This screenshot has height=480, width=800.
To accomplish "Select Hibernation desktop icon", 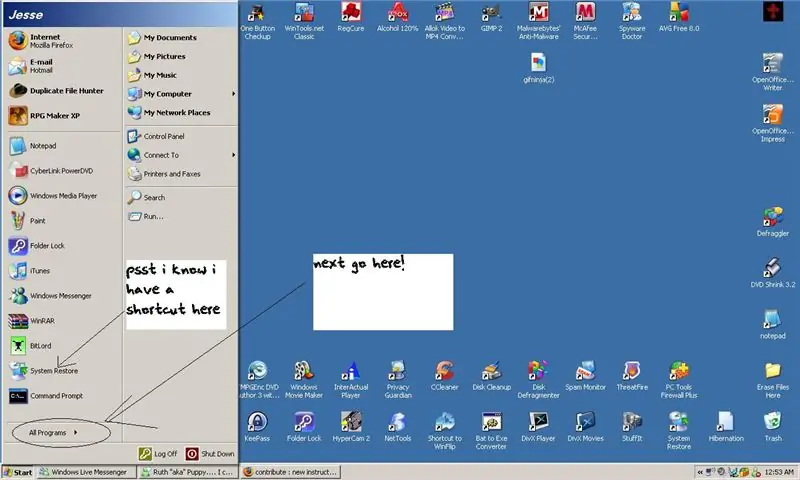I will [726, 427].
